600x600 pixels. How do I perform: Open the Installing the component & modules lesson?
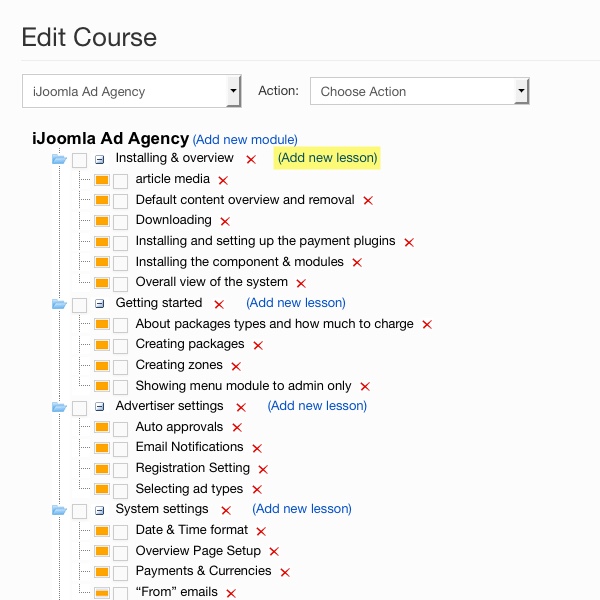coord(240,262)
